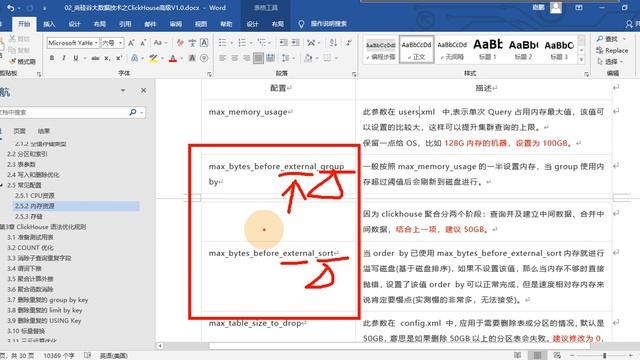Screen dimensions: 640x360
Task: Toggle superscript formatting
Action: (x=119, y=58)
